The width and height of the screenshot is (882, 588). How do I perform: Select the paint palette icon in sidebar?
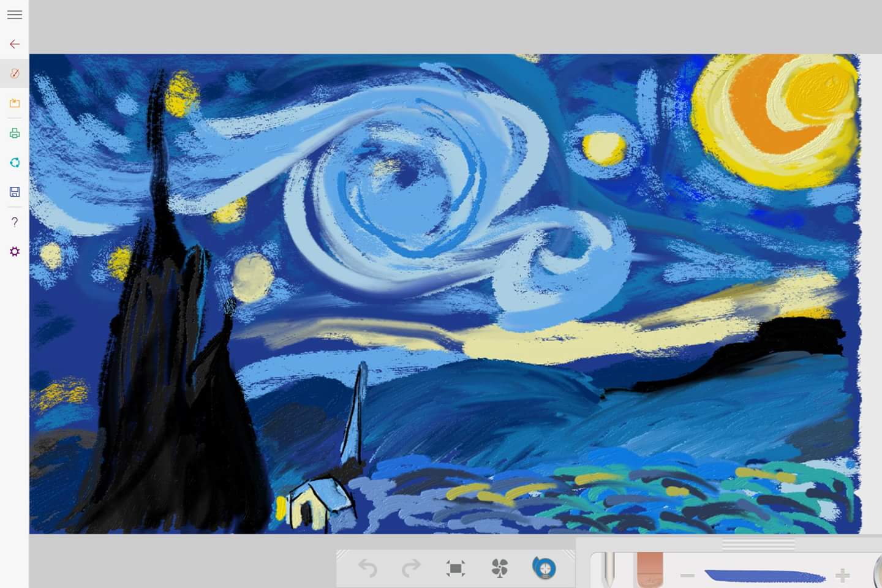pos(15,73)
